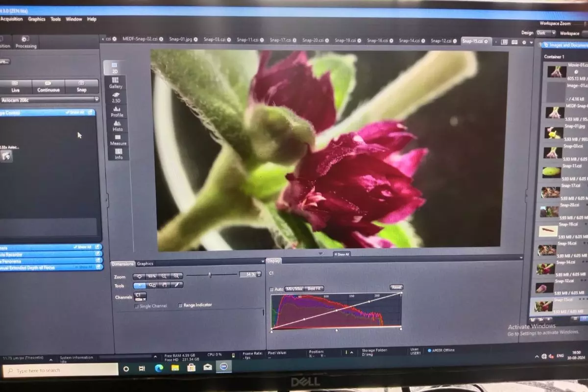Start Continuous acquisition
The width and height of the screenshot is (588, 392).
coord(49,87)
